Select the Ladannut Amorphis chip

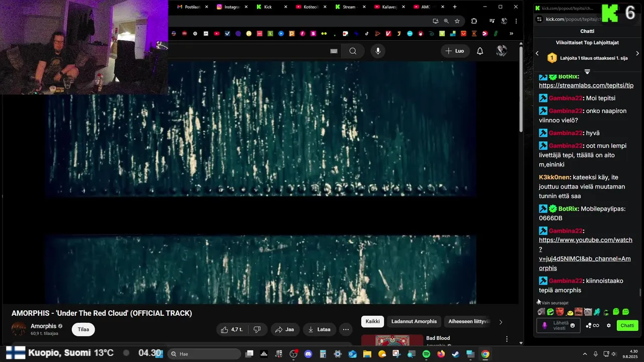[x=414, y=321]
